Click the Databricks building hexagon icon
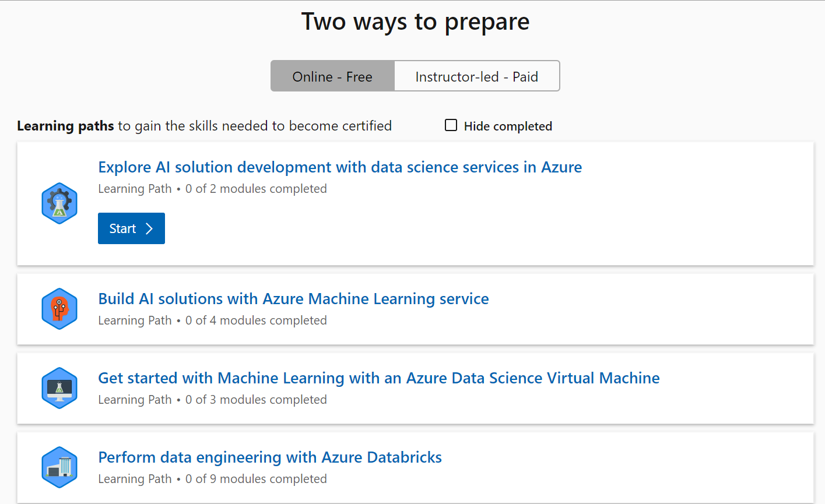This screenshot has height=504, width=825. [59, 467]
